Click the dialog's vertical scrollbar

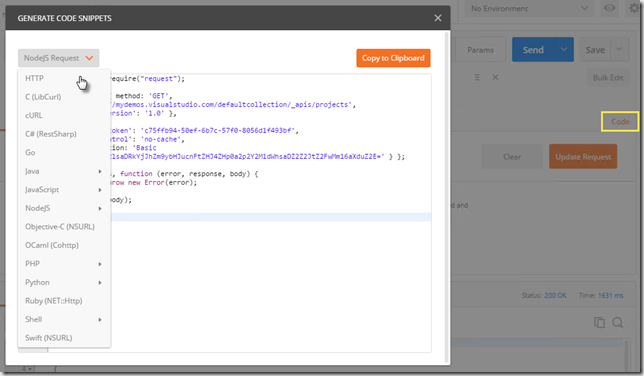click(447, 197)
